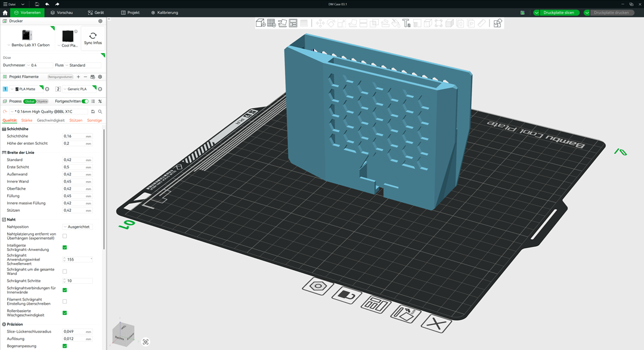This screenshot has height=350, width=644.
Task: Expand the 0.16mm High Quality preset list
Action: [49, 111]
